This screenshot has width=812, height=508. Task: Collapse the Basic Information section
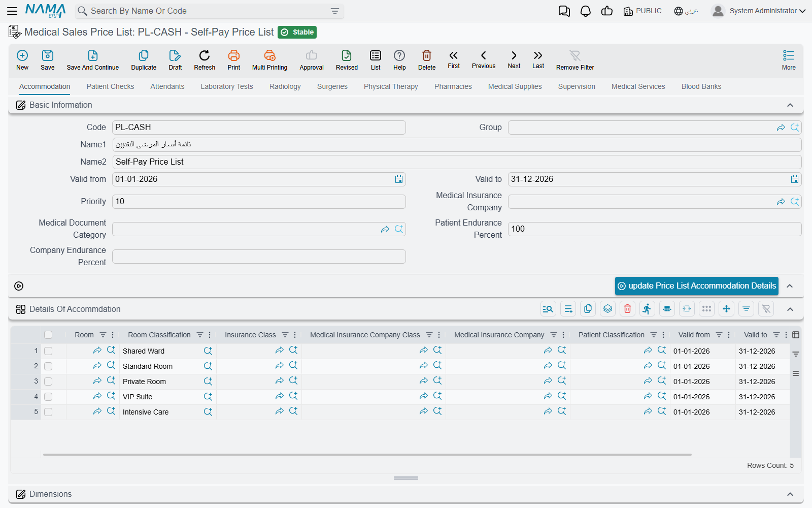790,105
